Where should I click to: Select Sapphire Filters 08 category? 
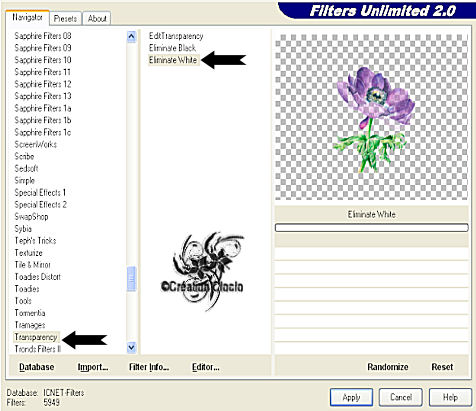coord(43,36)
